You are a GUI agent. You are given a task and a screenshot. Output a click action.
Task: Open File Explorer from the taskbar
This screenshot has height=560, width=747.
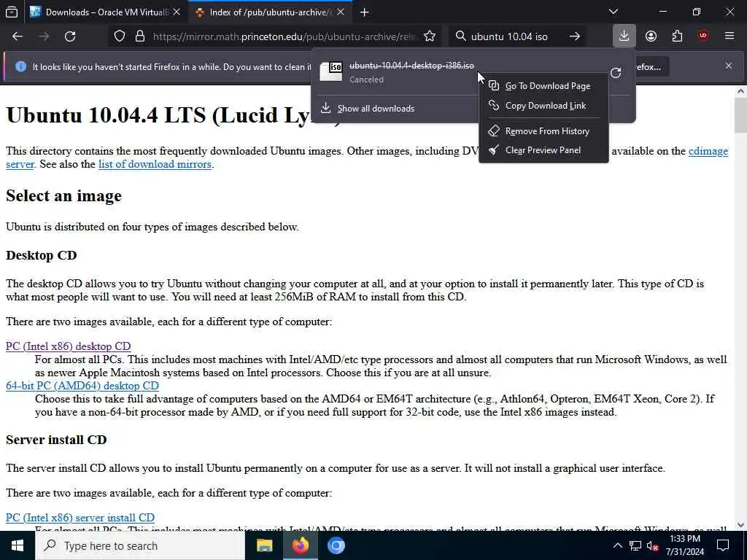[264, 545]
